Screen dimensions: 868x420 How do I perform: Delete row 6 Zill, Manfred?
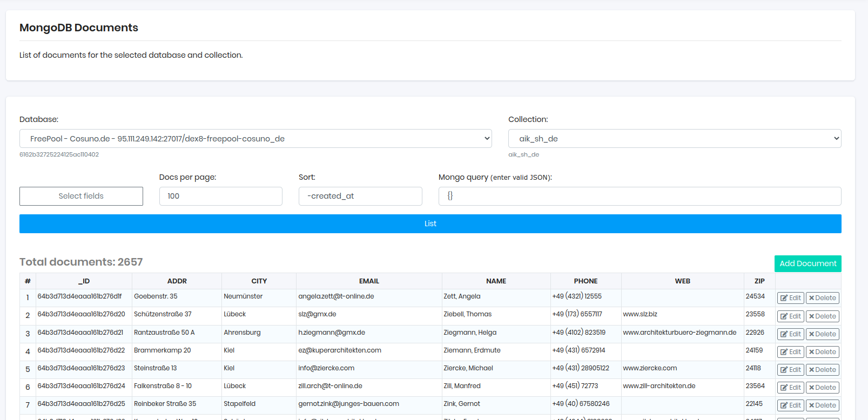pos(823,388)
